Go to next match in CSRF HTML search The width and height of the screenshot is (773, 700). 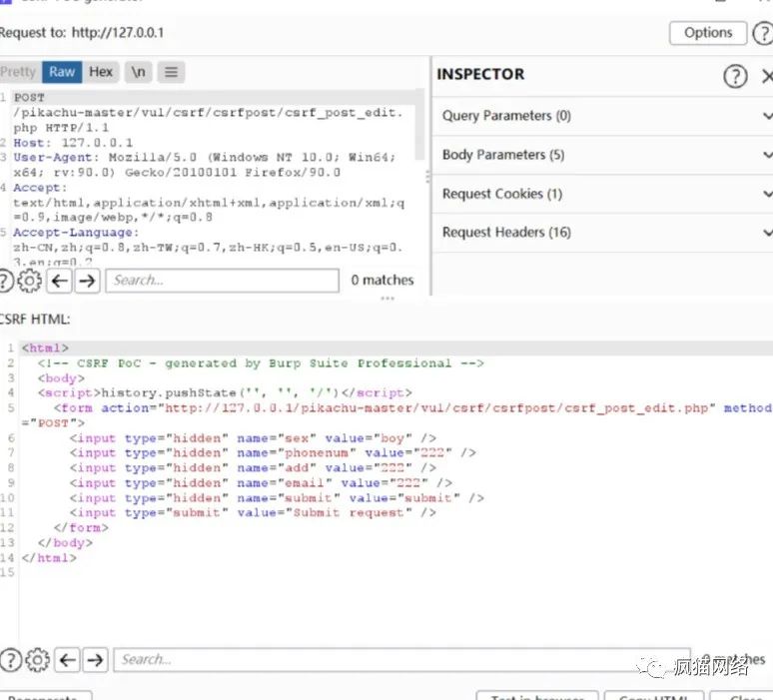[x=95, y=660]
